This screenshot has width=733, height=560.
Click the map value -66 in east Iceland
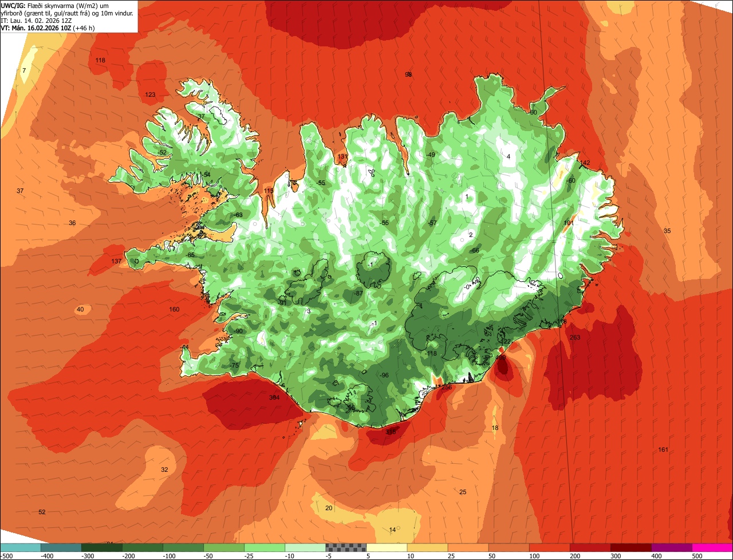475,251
